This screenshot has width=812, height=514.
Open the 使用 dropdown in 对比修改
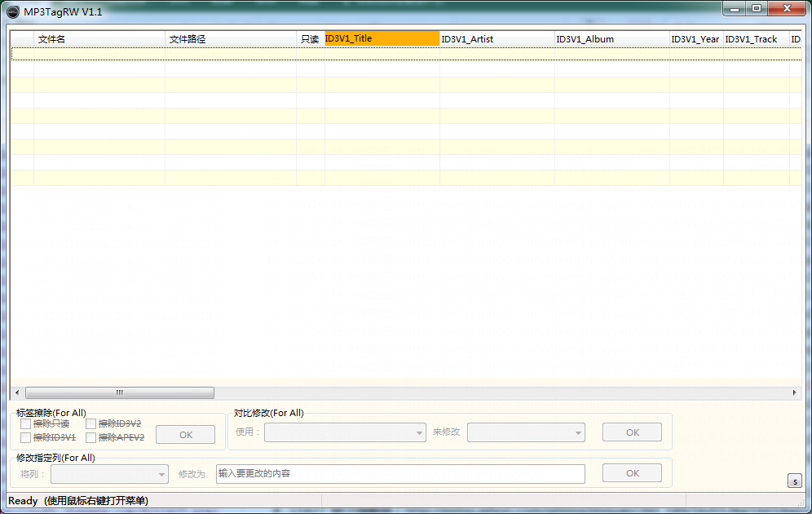pos(345,432)
